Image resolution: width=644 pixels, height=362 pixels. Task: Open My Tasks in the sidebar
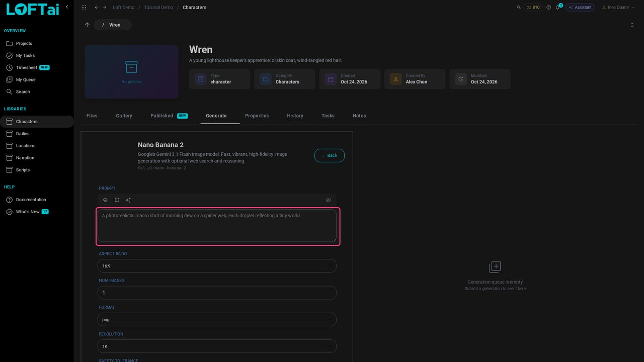pyautogui.click(x=37, y=56)
